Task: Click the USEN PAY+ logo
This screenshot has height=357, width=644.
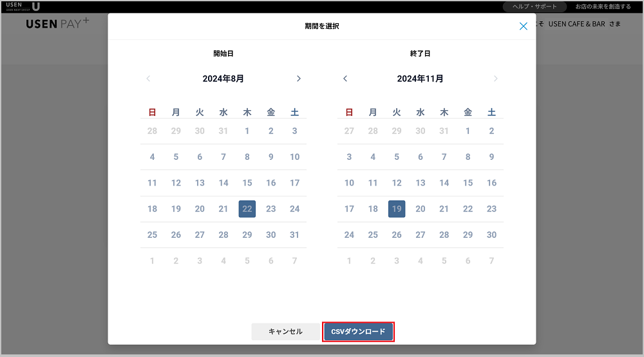Action: point(58,24)
